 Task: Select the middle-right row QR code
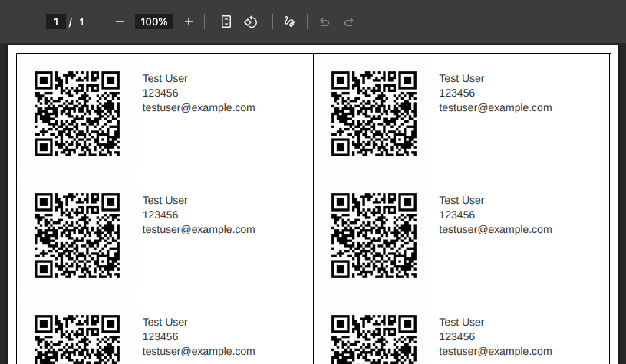pos(374,235)
